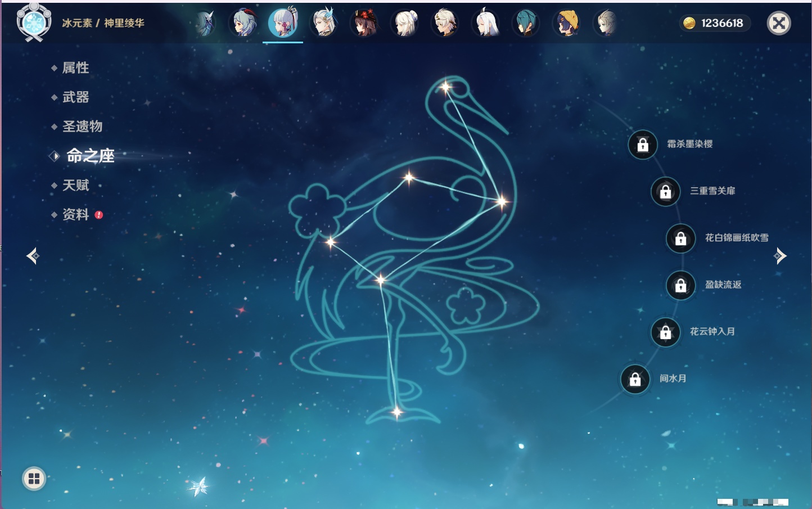Viewport: 812px width, 509px height.
Task: Open the 属性 attributes menu
Action: [x=75, y=68]
